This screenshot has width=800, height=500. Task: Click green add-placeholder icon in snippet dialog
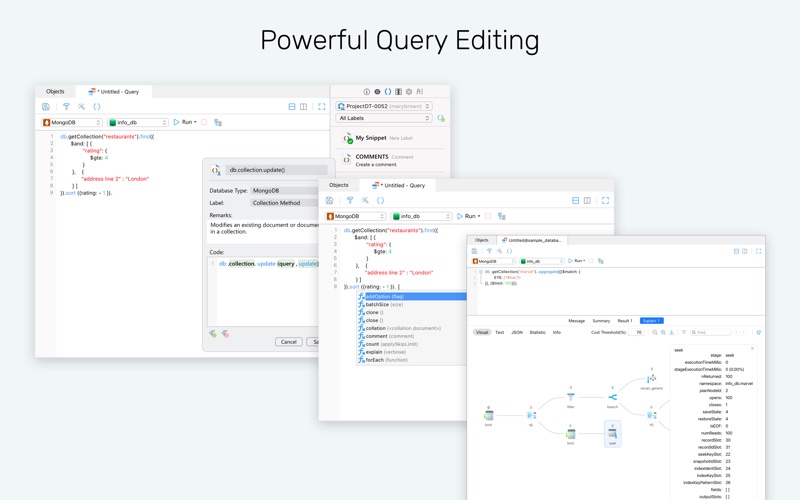point(213,334)
